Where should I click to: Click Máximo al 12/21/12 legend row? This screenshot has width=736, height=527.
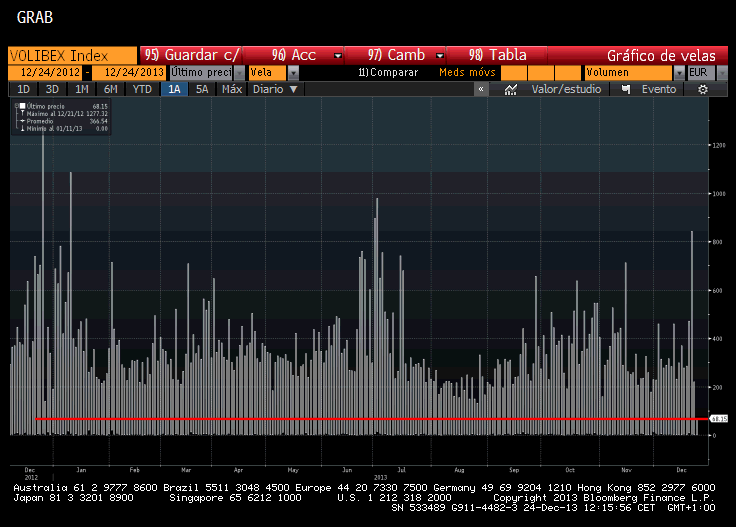62,114
